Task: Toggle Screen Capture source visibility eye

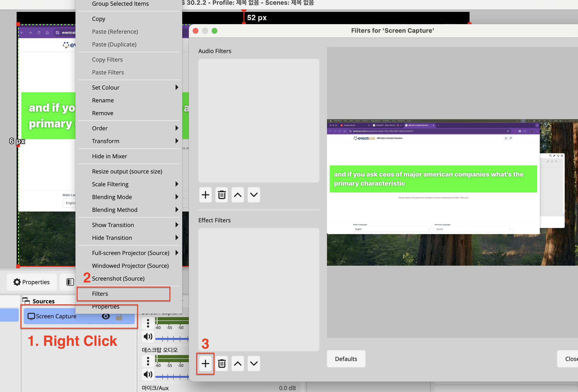Action: 106,316
